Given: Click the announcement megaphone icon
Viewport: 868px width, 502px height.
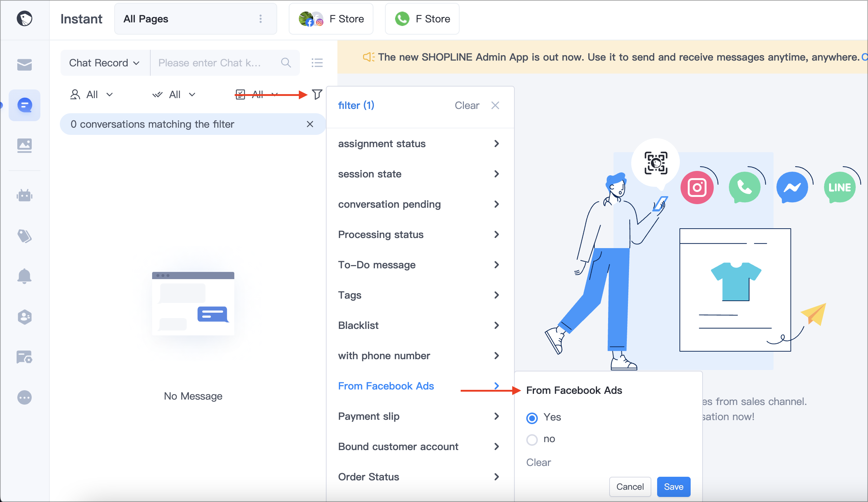Looking at the screenshot, I should pos(369,57).
